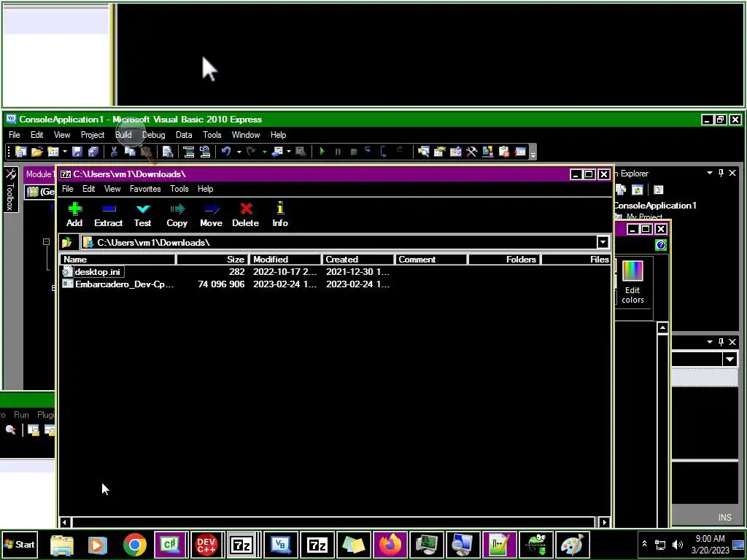Open Paint from the taskbar

[572, 545]
